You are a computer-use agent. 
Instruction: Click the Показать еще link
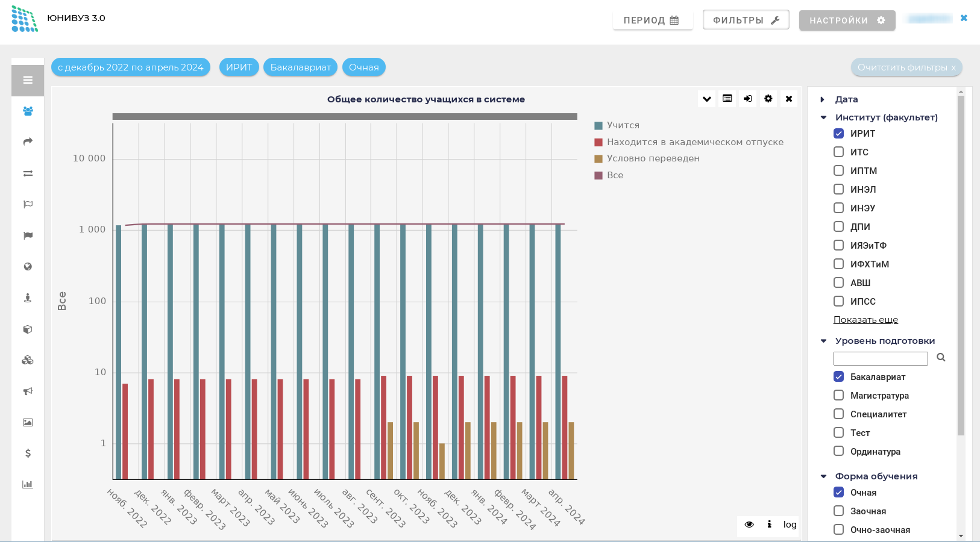(865, 320)
